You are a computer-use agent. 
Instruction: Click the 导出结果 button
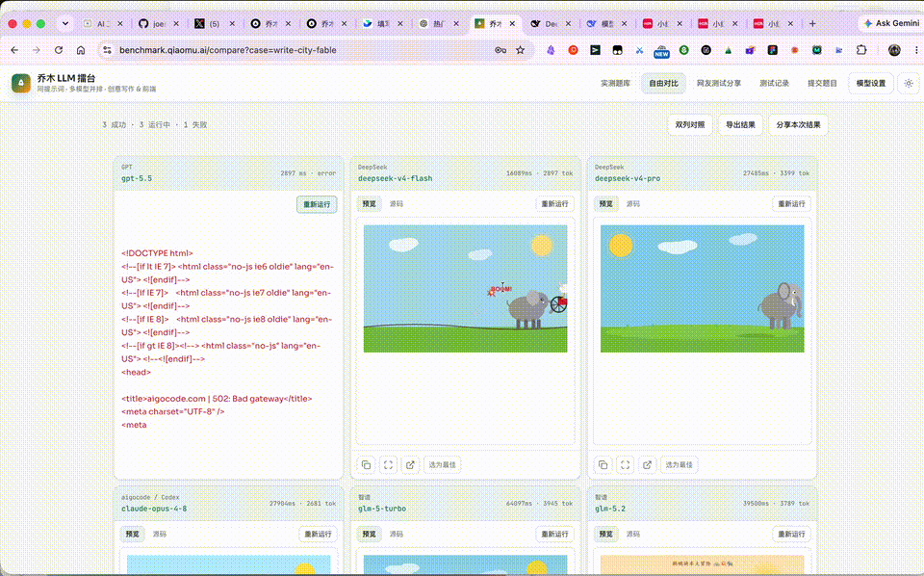740,125
